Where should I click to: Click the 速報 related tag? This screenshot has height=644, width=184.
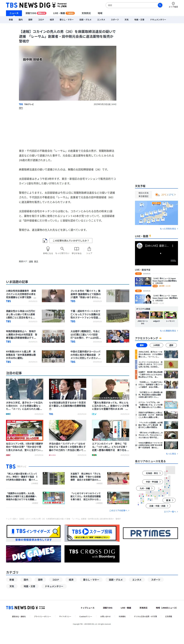pos(31,261)
